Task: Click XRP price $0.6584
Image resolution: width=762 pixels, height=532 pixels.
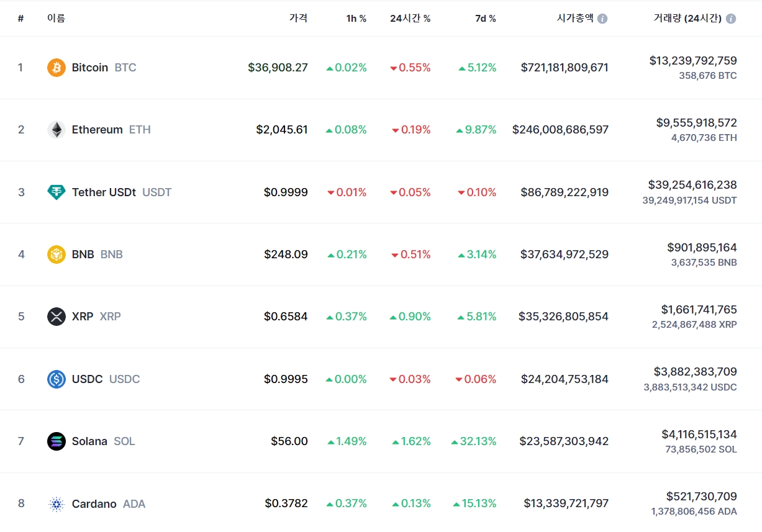Action: pos(286,317)
